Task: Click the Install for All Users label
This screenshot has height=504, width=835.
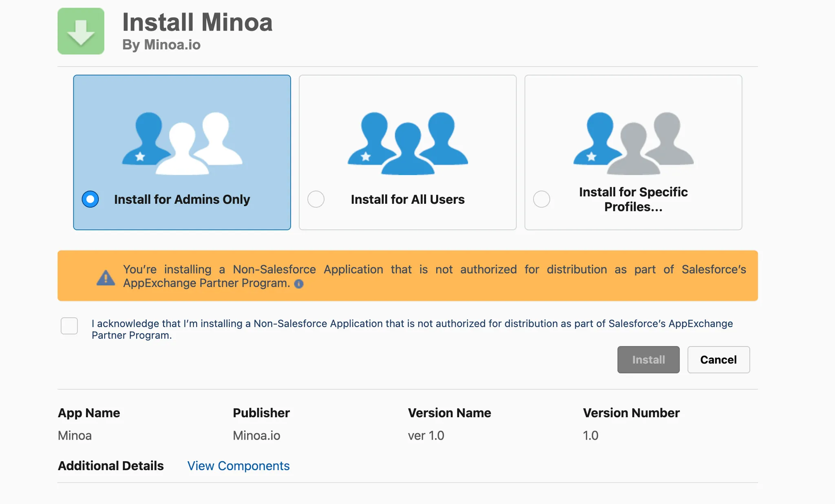Action: click(x=407, y=199)
